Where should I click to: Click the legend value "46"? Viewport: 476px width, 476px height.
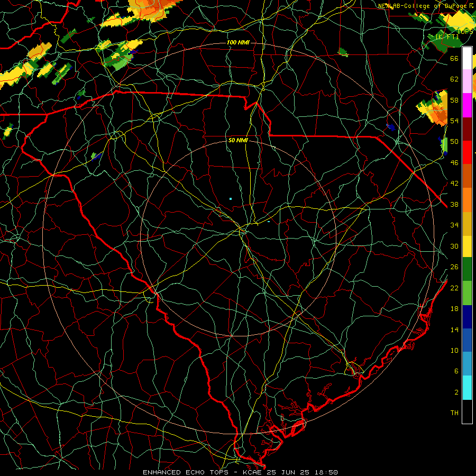pyautogui.click(x=454, y=163)
